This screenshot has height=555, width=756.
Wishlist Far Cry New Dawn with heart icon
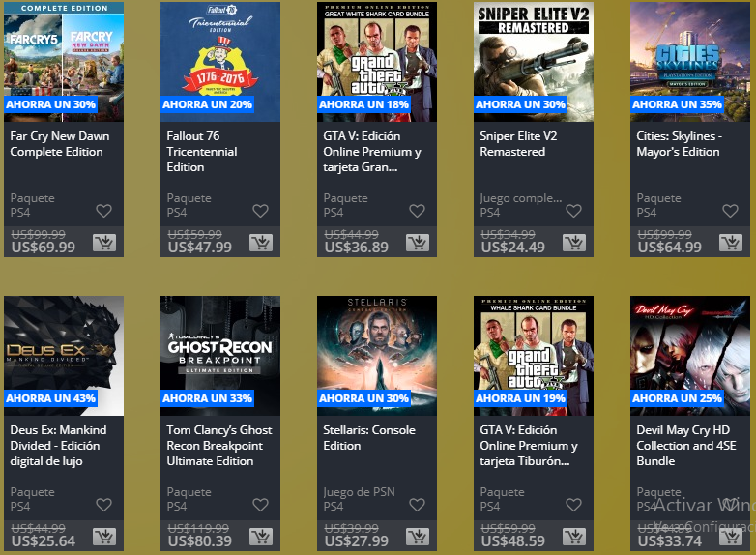(103, 211)
